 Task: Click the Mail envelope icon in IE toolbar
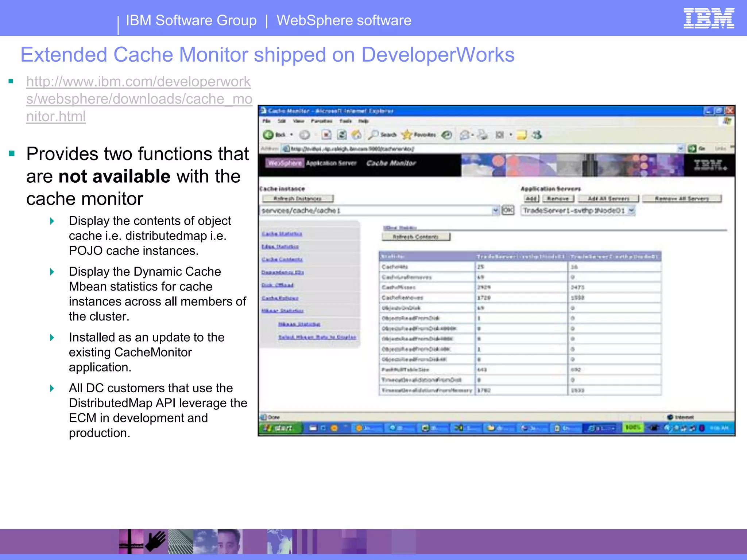pos(464,135)
